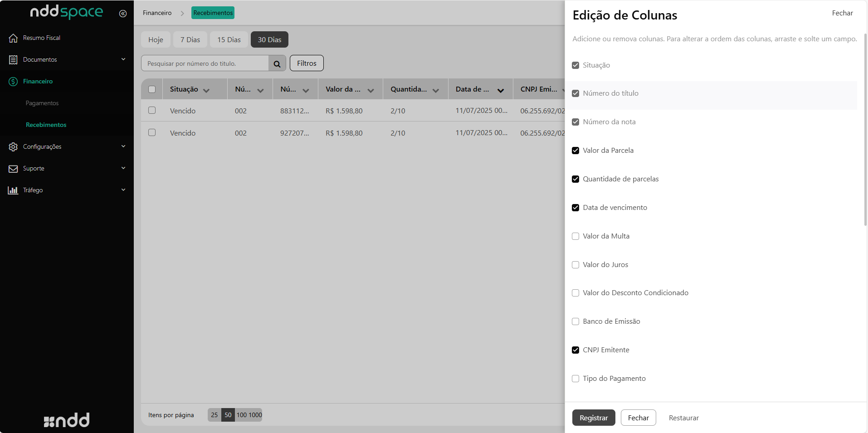Screen dimensions: 868x433
Task: Click the Documentos list icon
Action: coord(13,60)
